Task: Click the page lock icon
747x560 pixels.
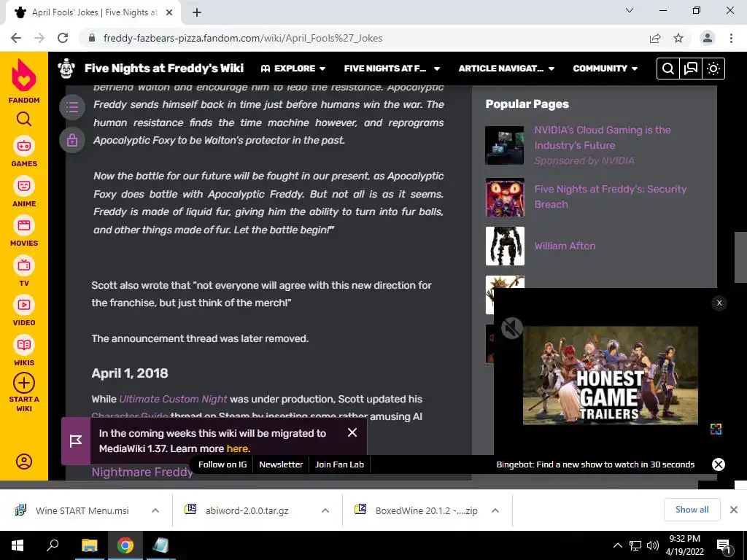Action: (x=72, y=140)
